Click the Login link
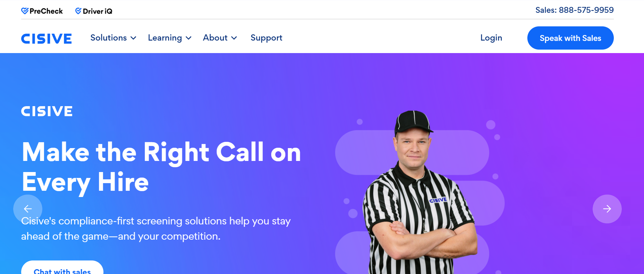Screen dimensions: 644x274 tap(491, 38)
